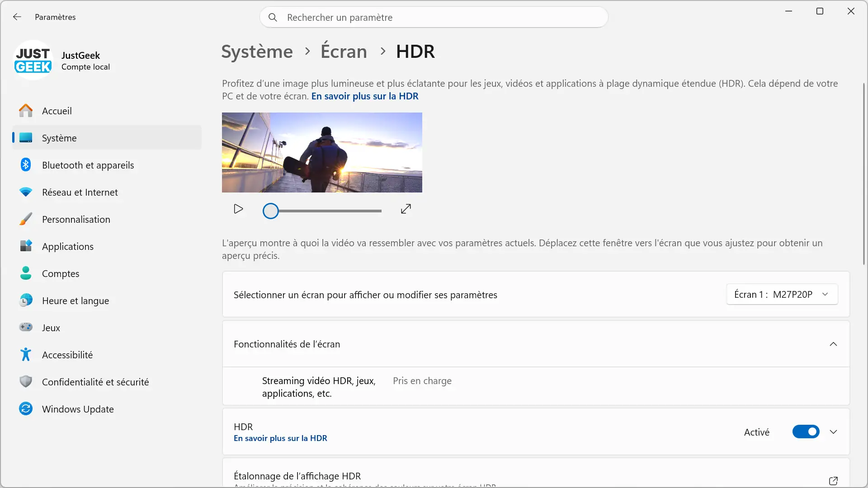This screenshot has height=488, width=868.
Task: Click the Compte local text
Action: 85,67
